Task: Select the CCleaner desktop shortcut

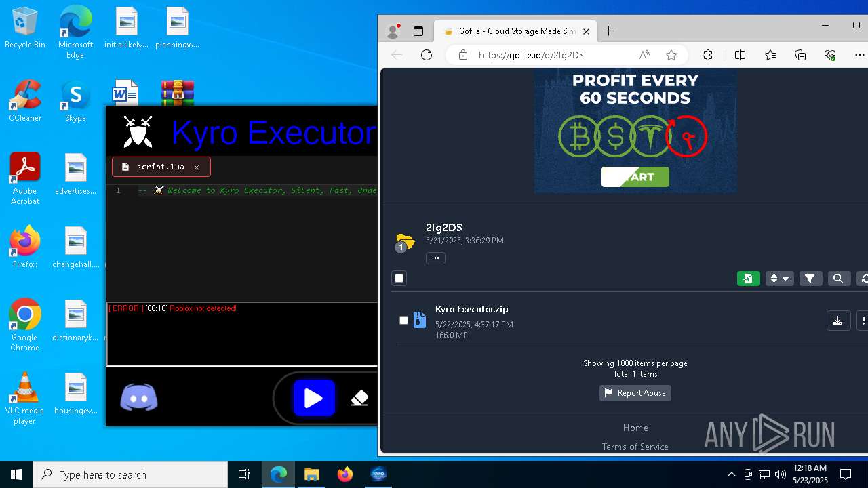Action: tap(25, 101)
